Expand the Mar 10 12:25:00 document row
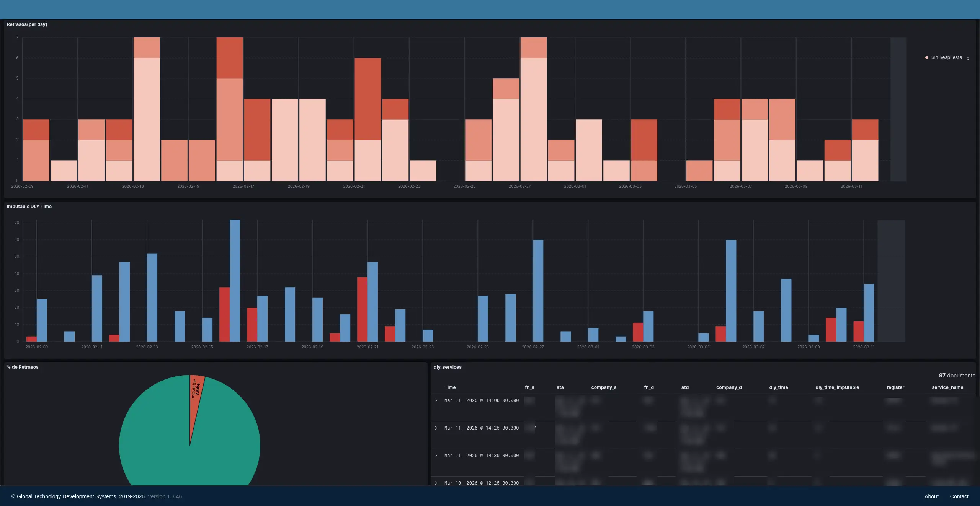980x506 pixels. click(436, 483)
